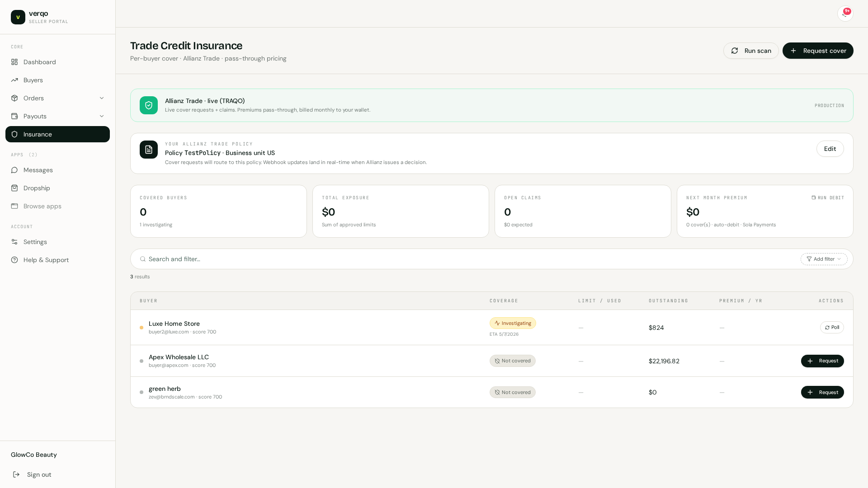The width and height of the screenshot is (868, 488).
Task: Click the PRODUCTION environment label
Action: click(x=829, y=106)
